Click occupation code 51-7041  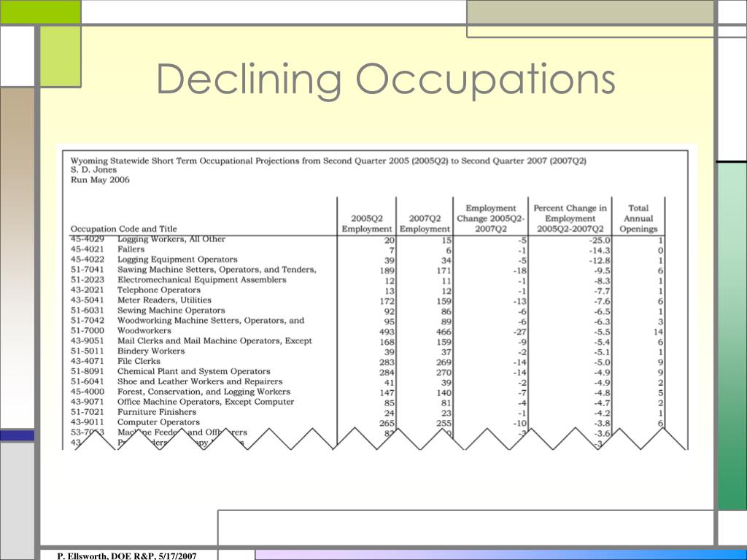(x=88, y=270)
